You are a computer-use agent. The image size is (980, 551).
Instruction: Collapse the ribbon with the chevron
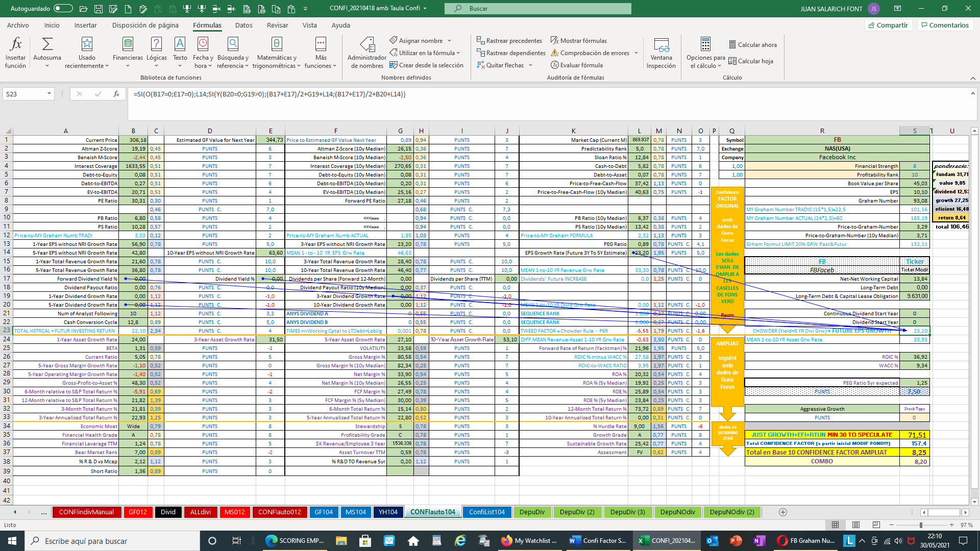[x=973, y=78]
